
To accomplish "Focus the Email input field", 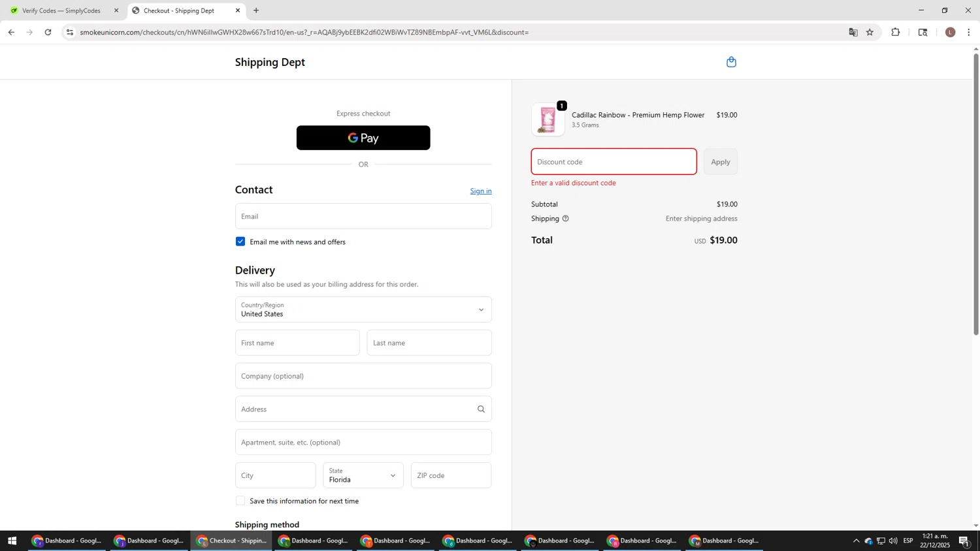I will (363, 216).
